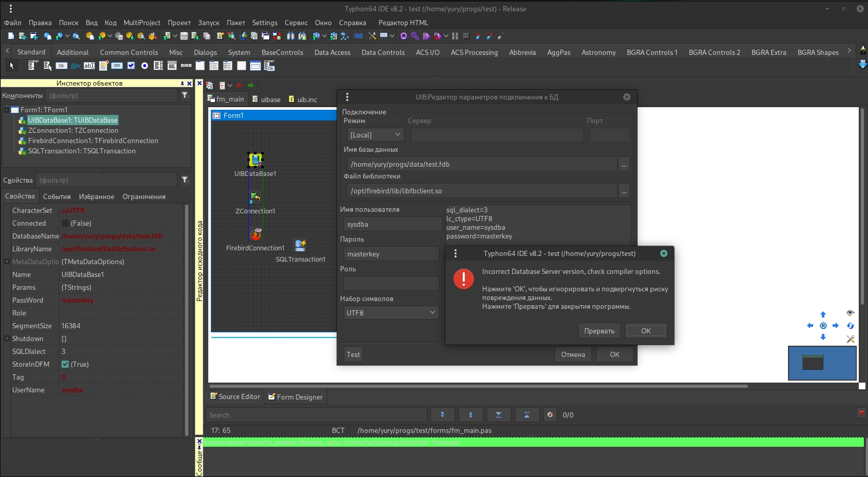The width and height of the screenshot is (868, 477).
Task: Pick the TCheckBox palette component
Action: pyautogui.click(x=131, y=66)
